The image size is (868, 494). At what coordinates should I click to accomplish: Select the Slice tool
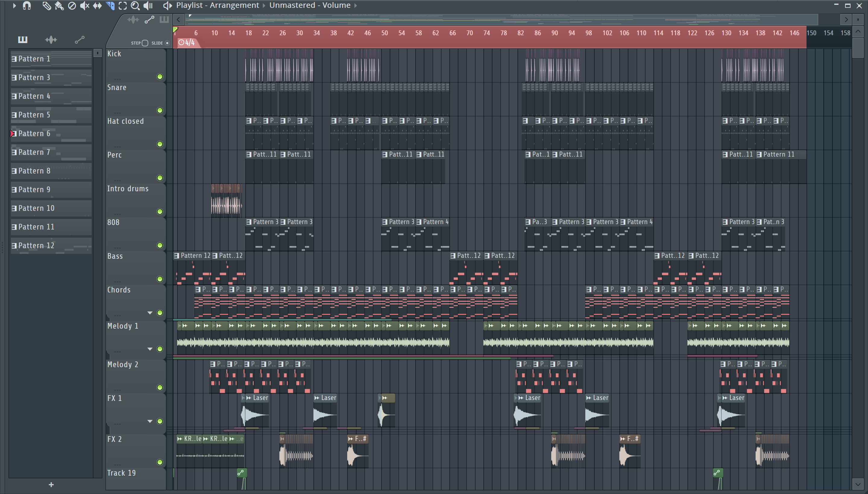[110, 5]
